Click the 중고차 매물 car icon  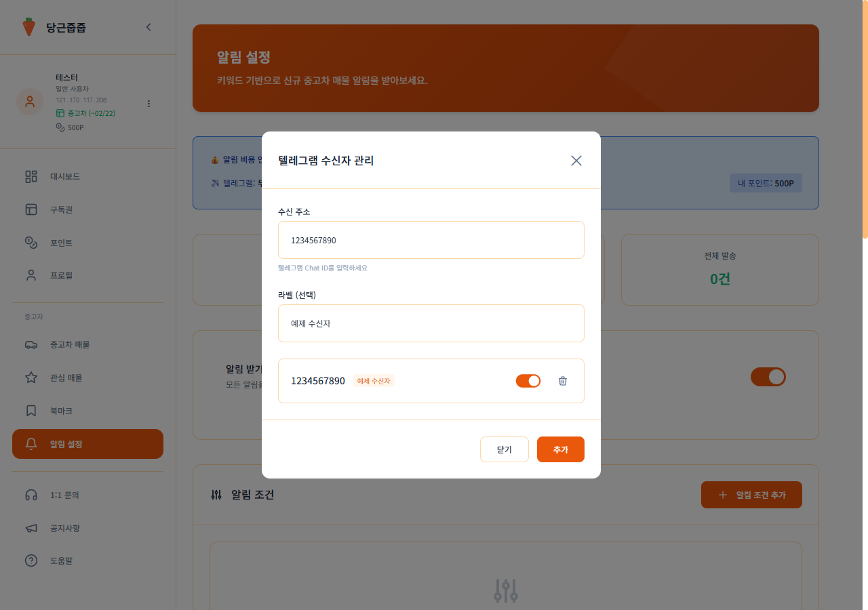pos(30,344)
